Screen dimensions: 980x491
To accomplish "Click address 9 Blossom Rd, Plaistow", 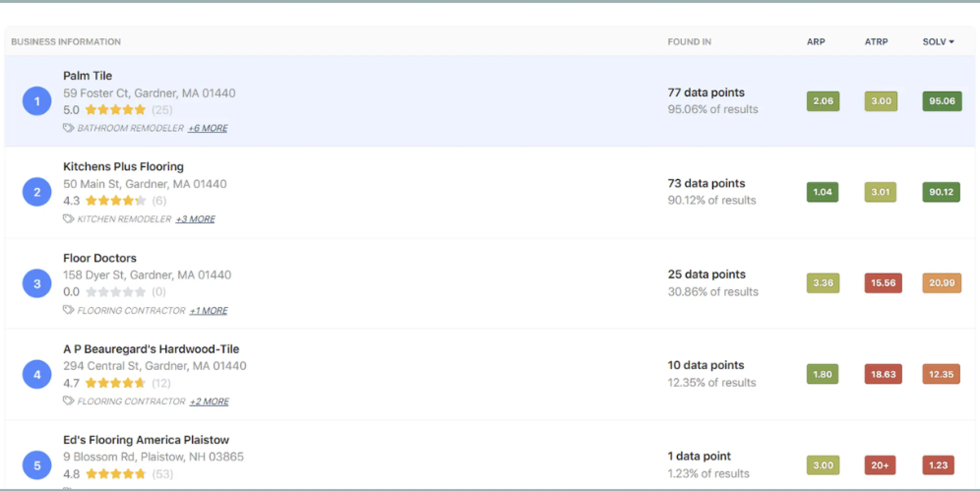I will pos(153,457).
